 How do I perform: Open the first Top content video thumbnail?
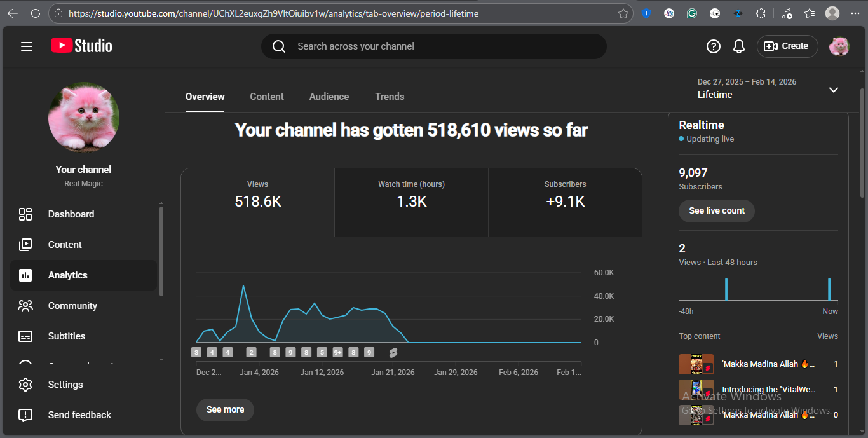click(696, 364)
